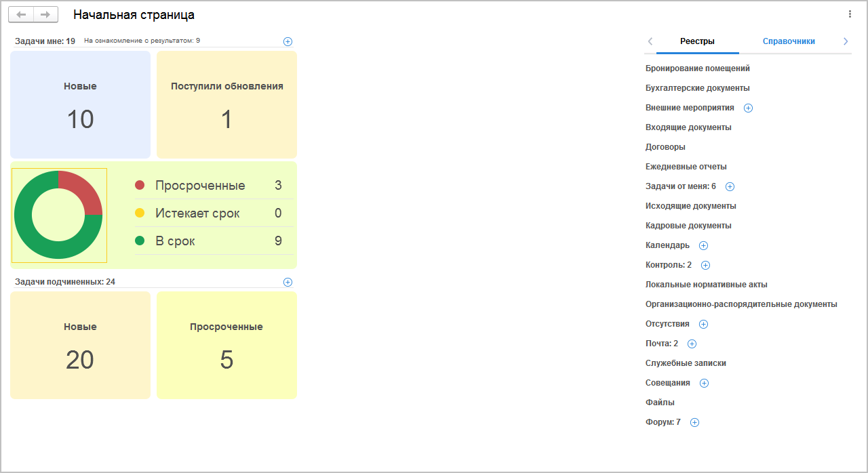Viewport: 868px width, 473px height.
Task: Open Локальные нормативные акты registry
Action: click(x=707, y=285)
